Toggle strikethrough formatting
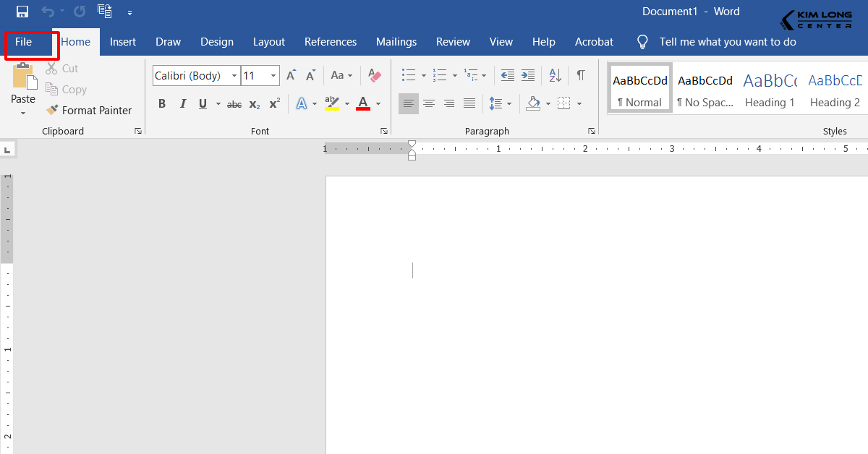The width and height of the screenshot is (868, 454). pos(234,104)
